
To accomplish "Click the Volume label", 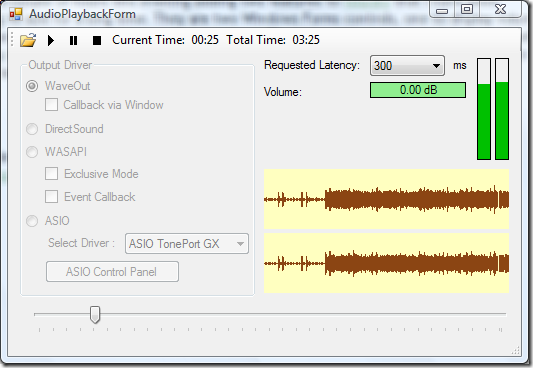I will pos(283,92).
